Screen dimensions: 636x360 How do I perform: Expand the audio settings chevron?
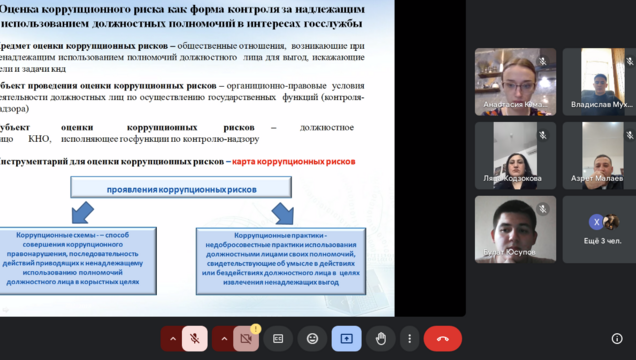pyautogui.click(x=173, y=339)
